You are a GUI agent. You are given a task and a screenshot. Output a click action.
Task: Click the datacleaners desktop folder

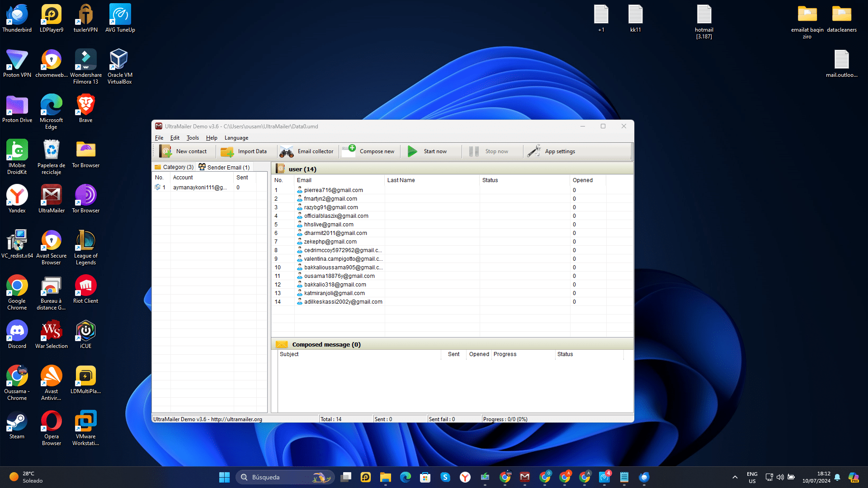[842, 19]
